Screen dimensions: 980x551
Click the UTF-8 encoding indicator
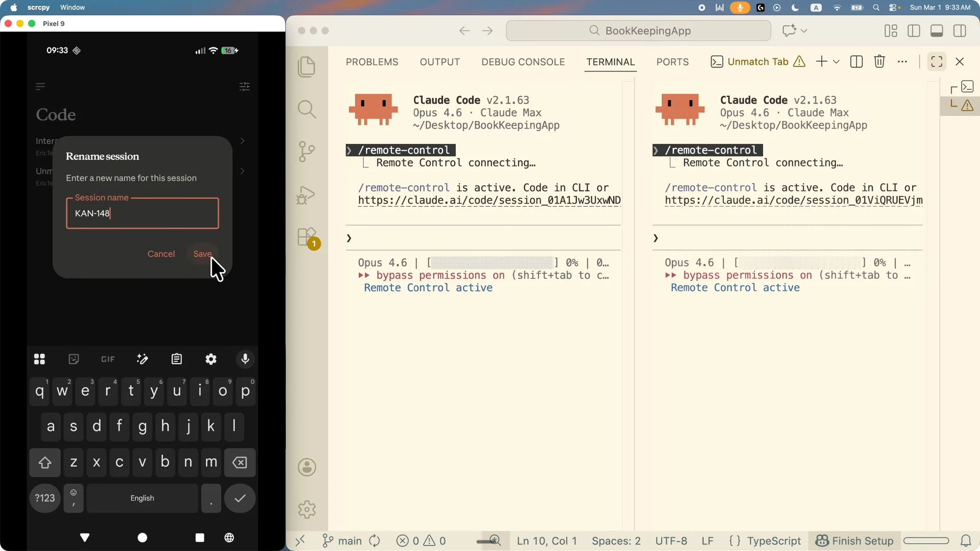point(671,541)
